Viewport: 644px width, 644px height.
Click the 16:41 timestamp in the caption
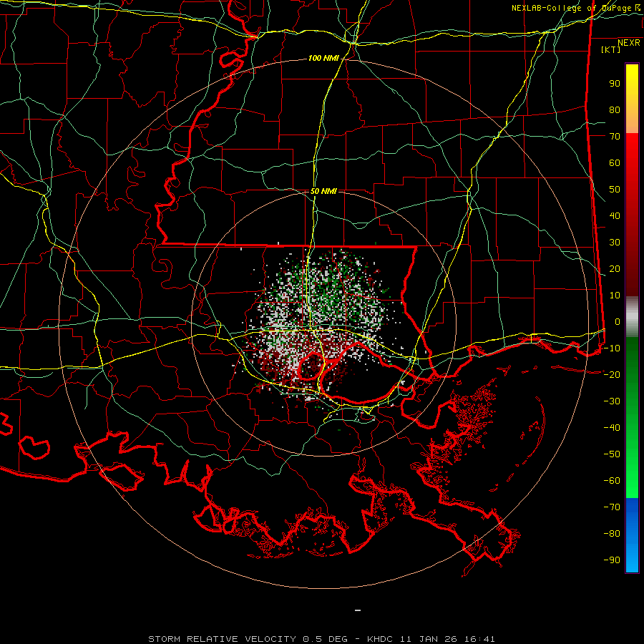[479, 639]
